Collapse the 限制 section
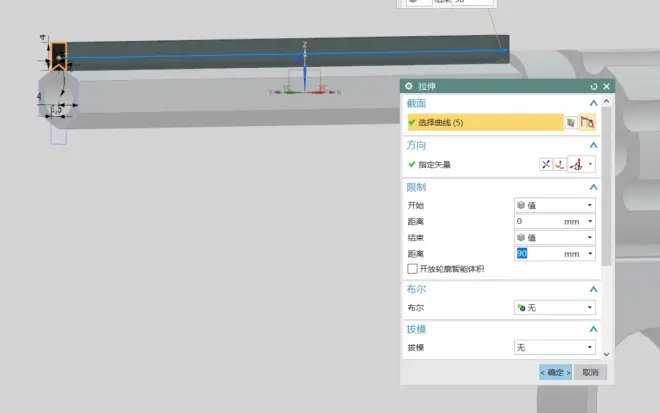 pyautogui.click(x=593, y=187)
